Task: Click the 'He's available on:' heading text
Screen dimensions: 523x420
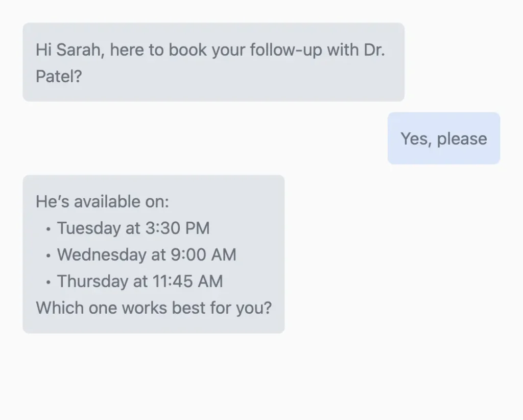Action: pos(102,201)
